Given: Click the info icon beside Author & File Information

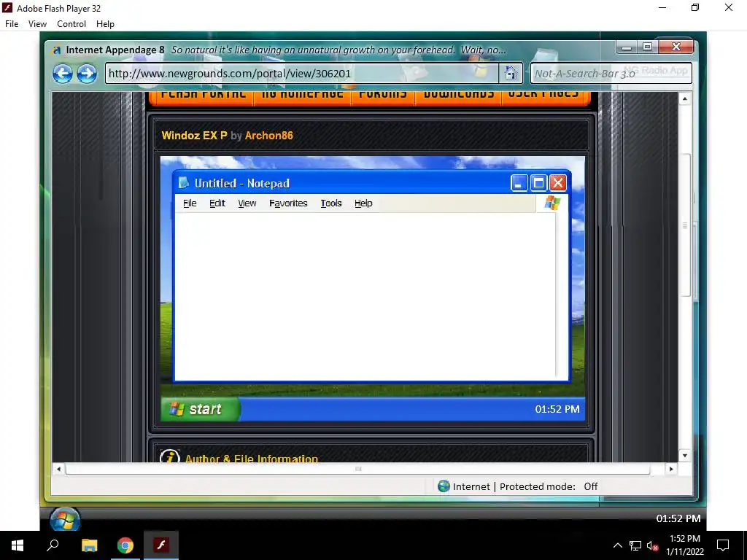Looking at the screenshot, I should pos(169,457).
